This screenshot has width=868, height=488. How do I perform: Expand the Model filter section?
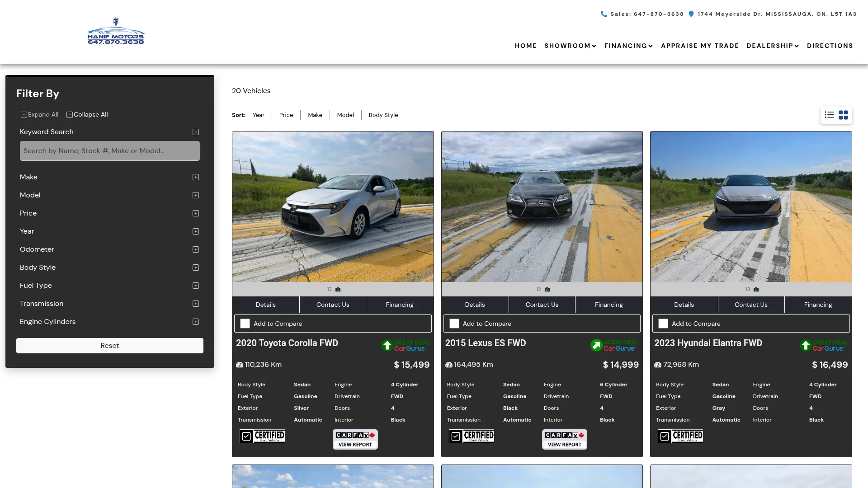[x=196, y=195]
